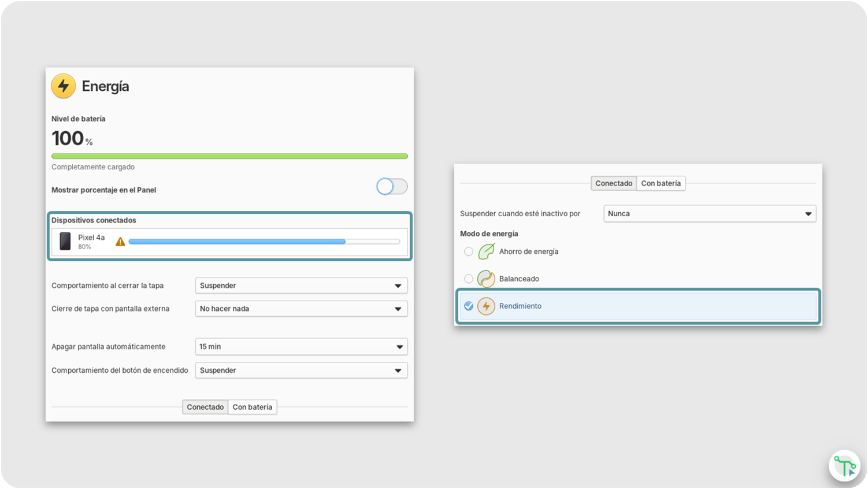868x489 pixels.
Task: Select the Balanceado radio button
Action: (469, 278)
